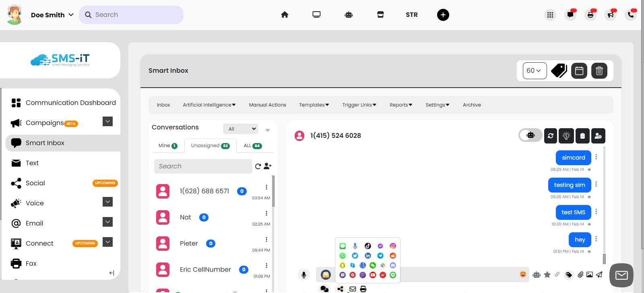Viewport: 644px width, 293px height.
Task: Expand the Campaigns sidebar menu
Action: tap(107, 121)
